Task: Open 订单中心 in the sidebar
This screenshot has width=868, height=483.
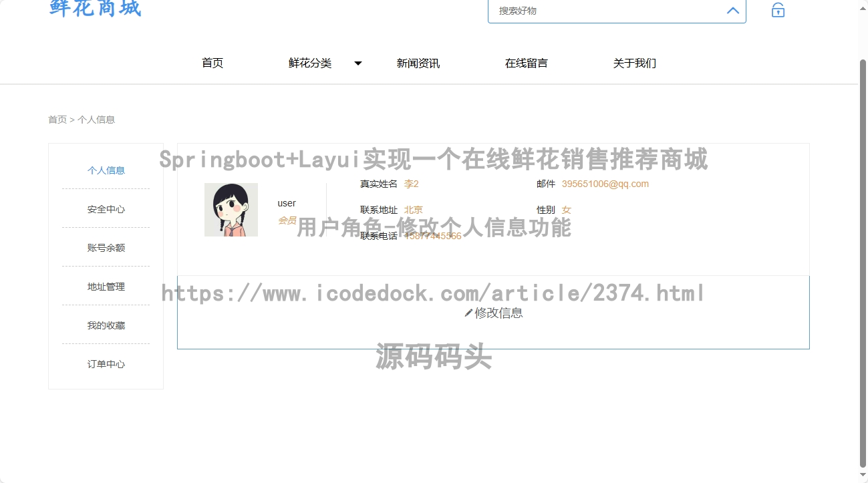Action: 106,364
